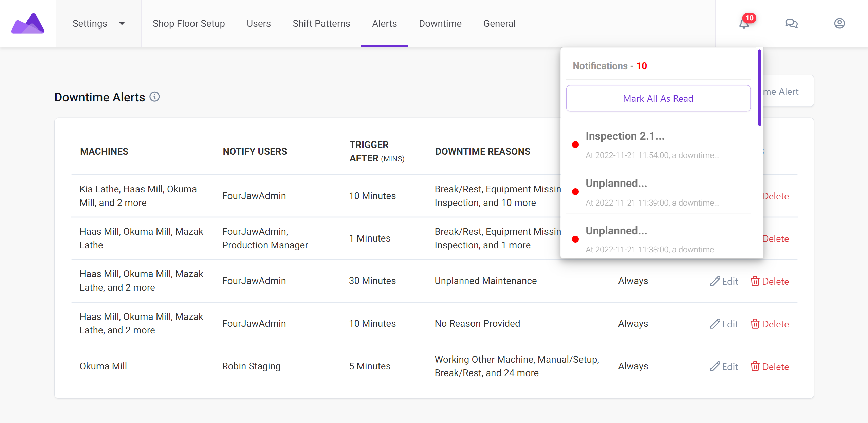Open the Unplanned notification from 11:39:00
868x423 pixels.
tap(658, 192)
